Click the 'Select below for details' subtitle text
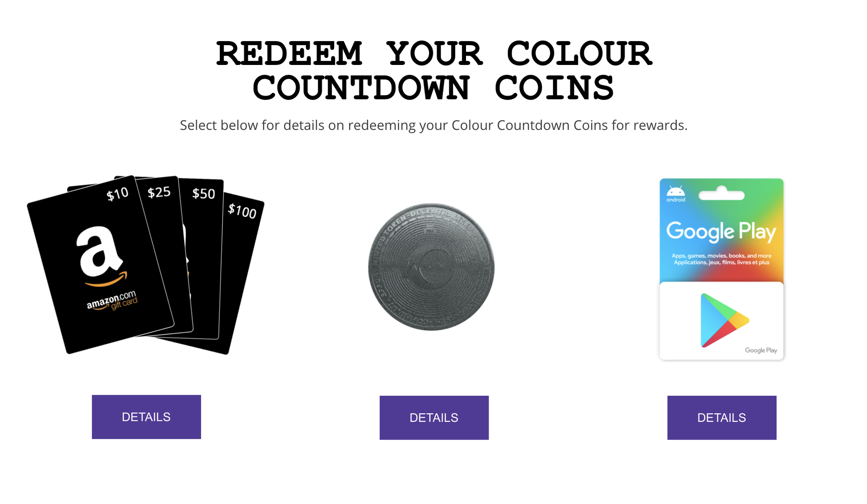Viewport: 867px width, 504px height. 433,125
